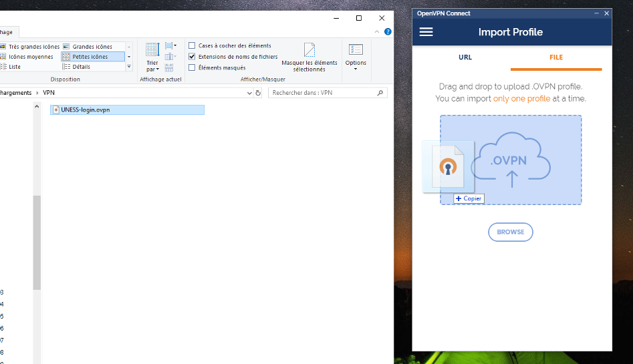Click the add columns icon
This screenshot has width=633, height=364.
(x=170, y=57)
